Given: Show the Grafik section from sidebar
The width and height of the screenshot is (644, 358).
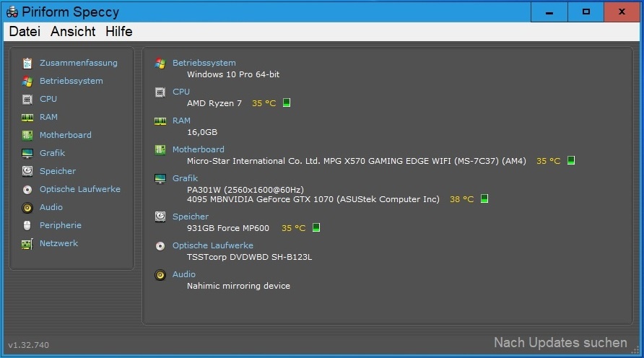Looking at the screenshot, I should [x=52, y=153].
